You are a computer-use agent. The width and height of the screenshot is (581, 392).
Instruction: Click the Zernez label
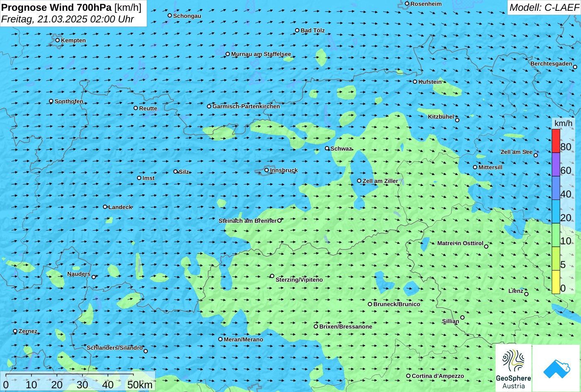click(x=28, y=331)
